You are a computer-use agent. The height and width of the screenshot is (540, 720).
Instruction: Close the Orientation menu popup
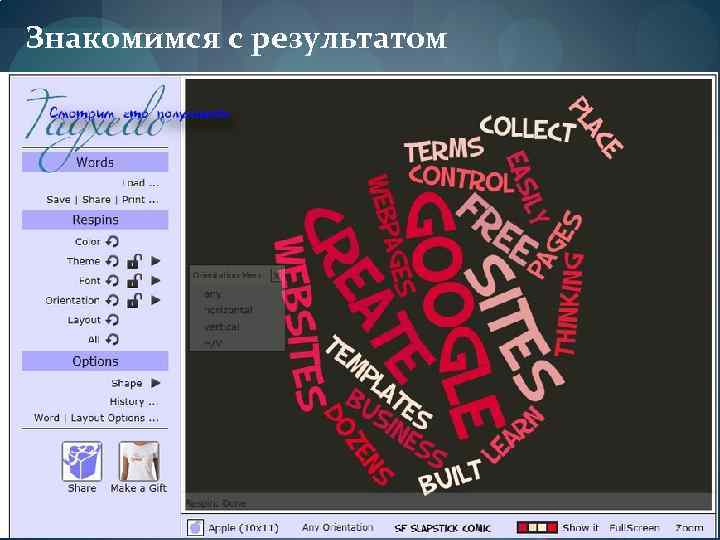(x=277, y=276)
